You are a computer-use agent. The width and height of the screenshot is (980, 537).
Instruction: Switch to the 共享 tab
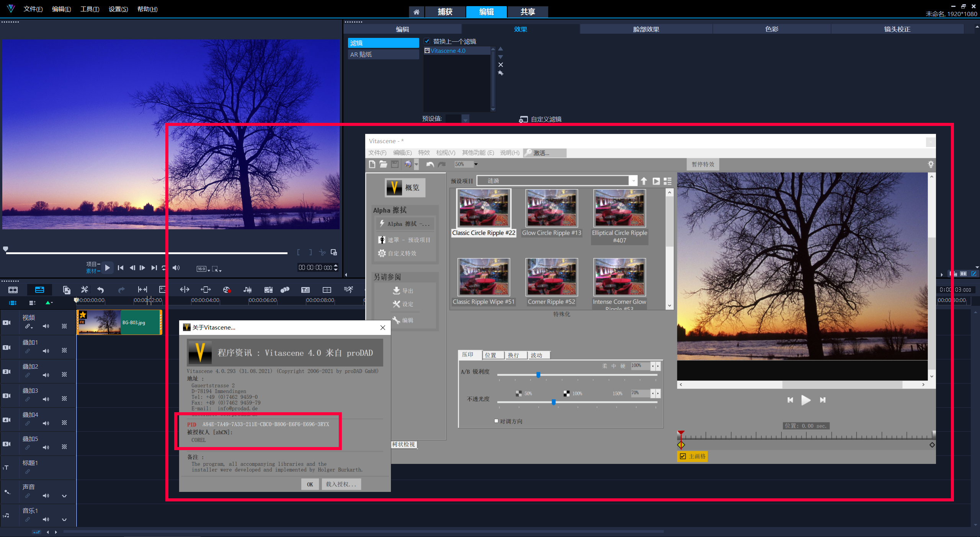528,12
